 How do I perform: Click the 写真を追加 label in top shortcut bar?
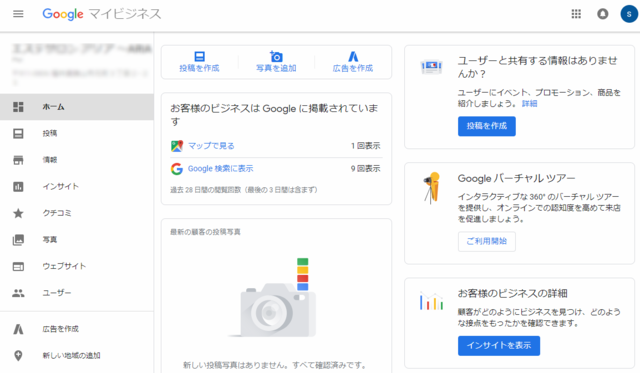276,68
